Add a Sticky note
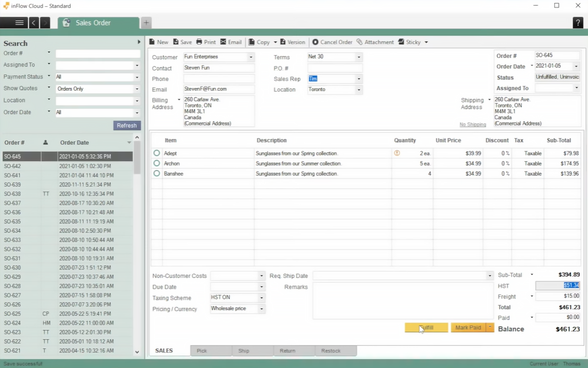588x368 pixels. tap(409, 42)
